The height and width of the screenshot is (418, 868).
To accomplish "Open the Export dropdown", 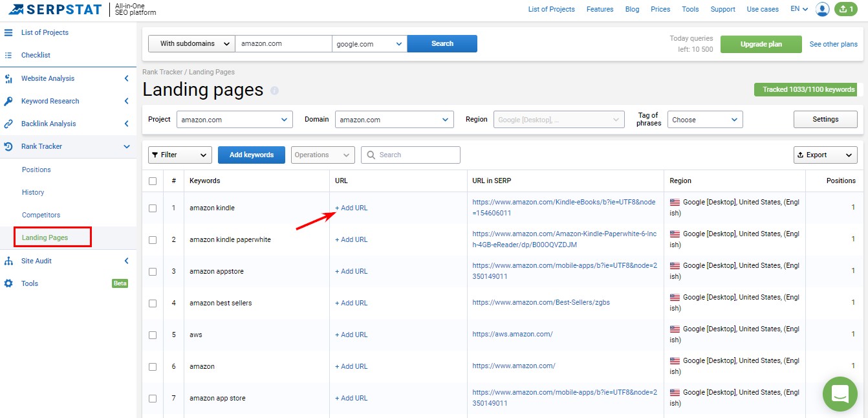I will [825, 155].
